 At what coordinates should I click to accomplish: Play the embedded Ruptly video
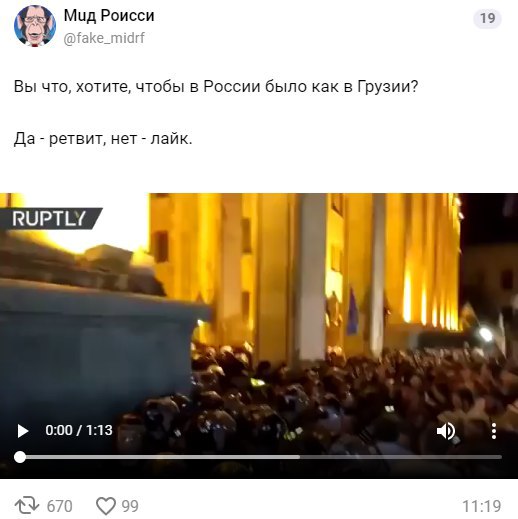coord(23,431)
